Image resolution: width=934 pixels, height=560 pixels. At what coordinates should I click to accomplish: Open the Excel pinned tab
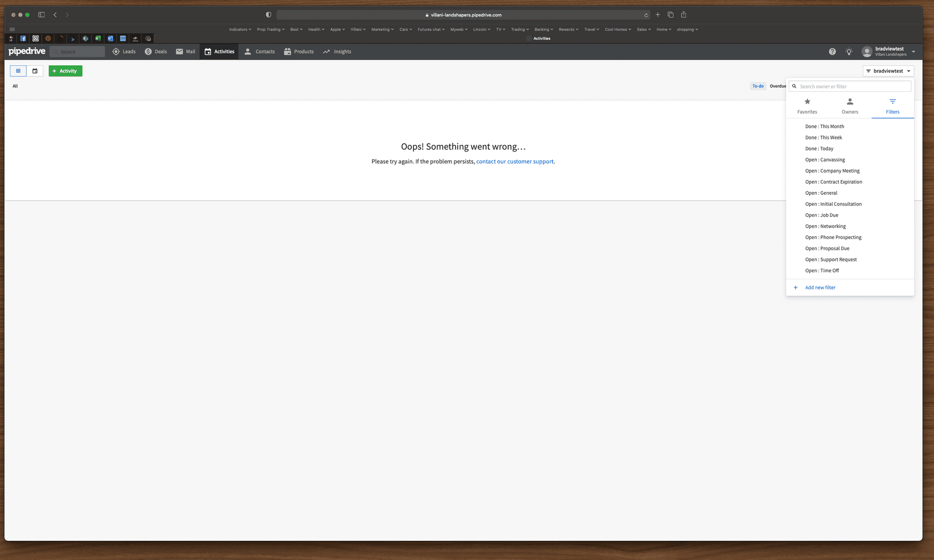pyautogui.click(x=97, y=38)
